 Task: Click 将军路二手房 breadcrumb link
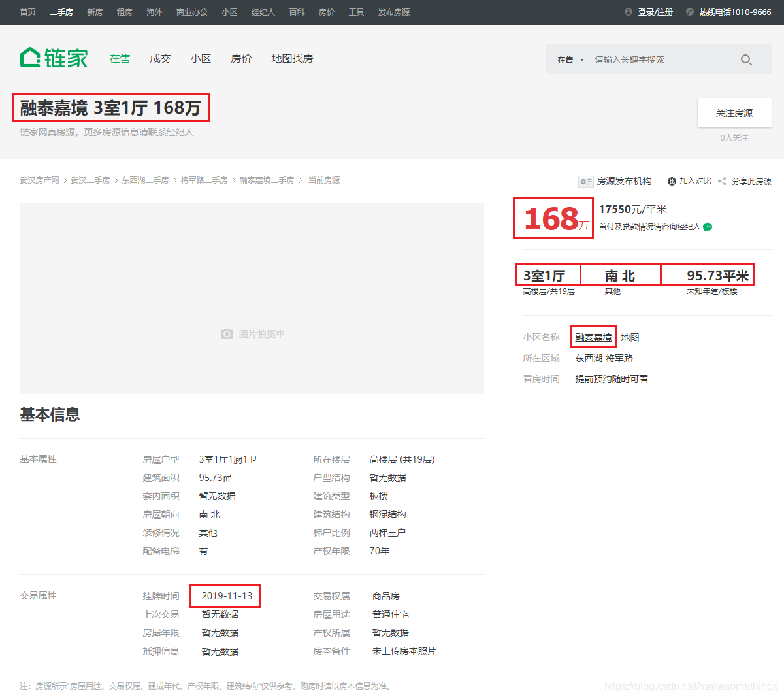click(x=204, y=180)
